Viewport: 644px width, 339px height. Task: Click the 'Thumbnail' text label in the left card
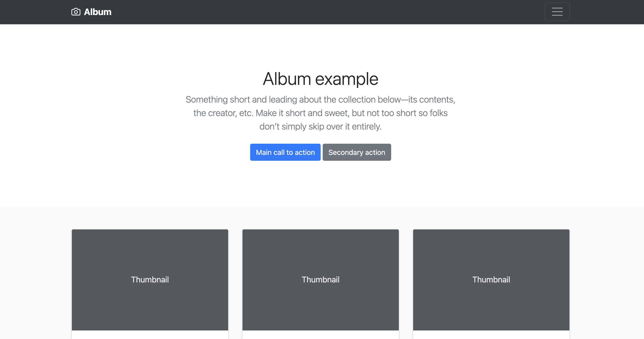(150, 280)
